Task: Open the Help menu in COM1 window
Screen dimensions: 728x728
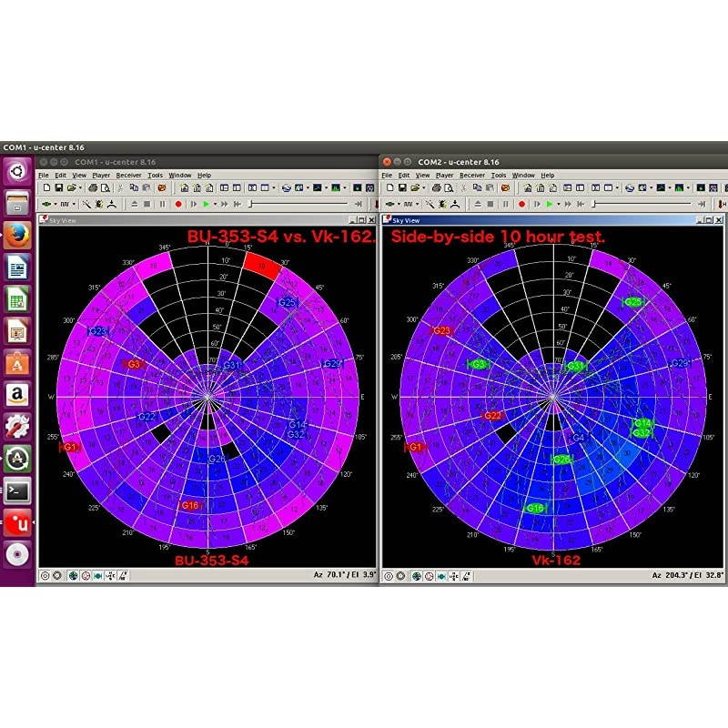Action: pyautogui.click(x=204, y=175)
